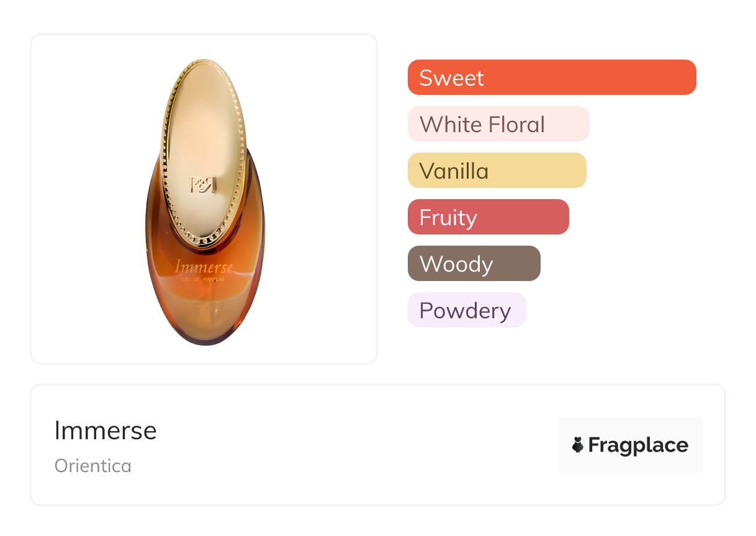Image resolution: width=756 pixels, height=536 pixels.
Task: Click the Immerse script label on the bottle
Action: point(204,267)
